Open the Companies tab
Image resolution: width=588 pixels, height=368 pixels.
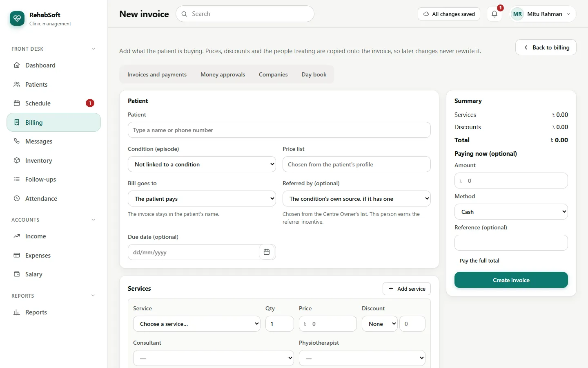coord(273,74)
